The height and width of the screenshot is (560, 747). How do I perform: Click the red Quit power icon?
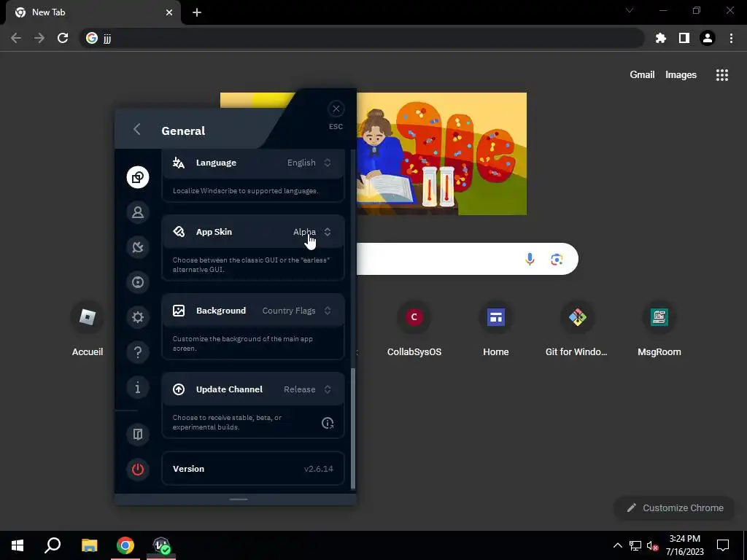coord(138,470)
